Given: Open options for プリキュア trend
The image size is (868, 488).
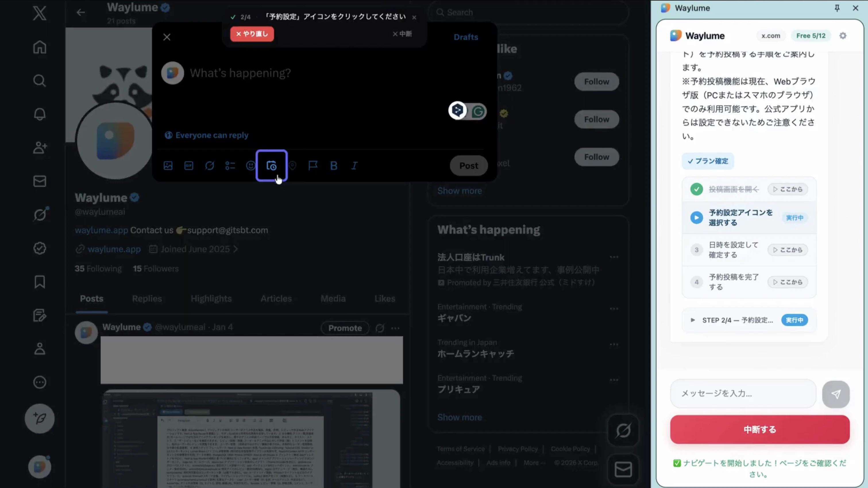Looking at the screenshot, I should tap(614, 380).
